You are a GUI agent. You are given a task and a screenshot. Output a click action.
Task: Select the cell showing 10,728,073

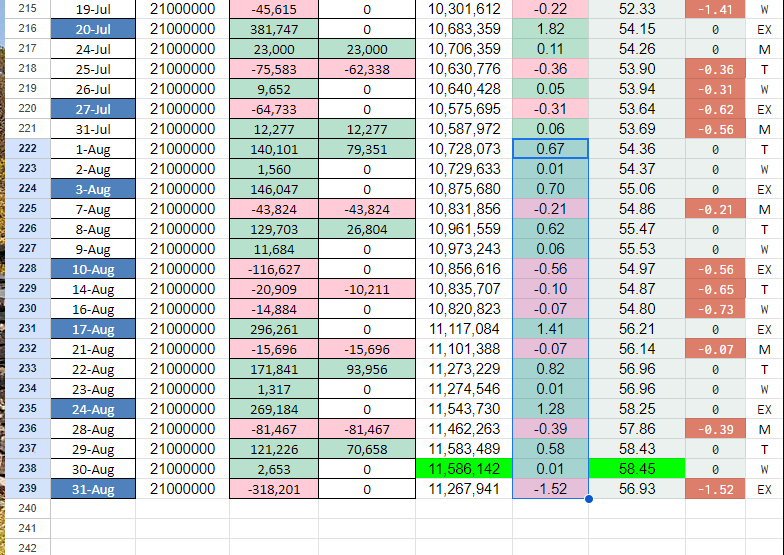(464, 149)
